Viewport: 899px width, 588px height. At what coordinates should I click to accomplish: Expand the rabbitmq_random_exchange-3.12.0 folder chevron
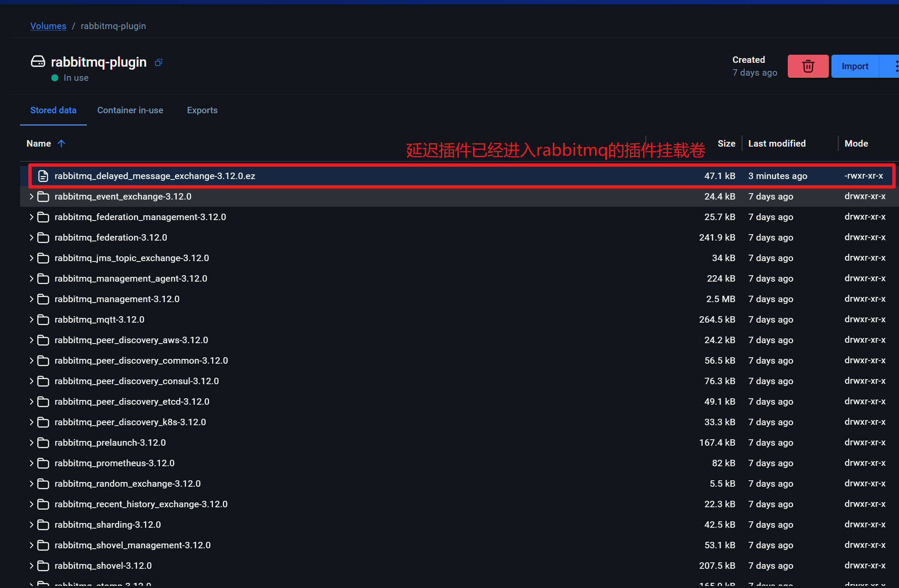31,484
